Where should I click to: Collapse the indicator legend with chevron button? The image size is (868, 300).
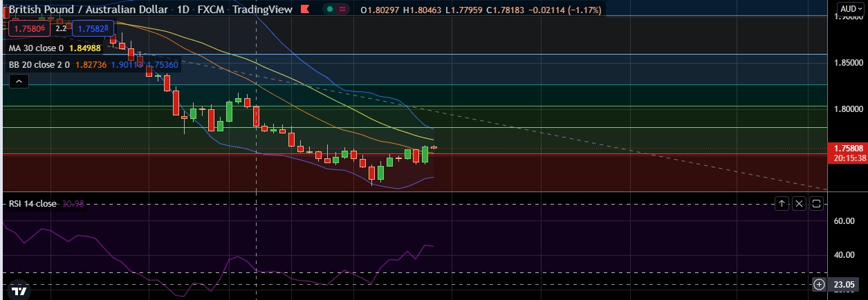click(19, 82)
